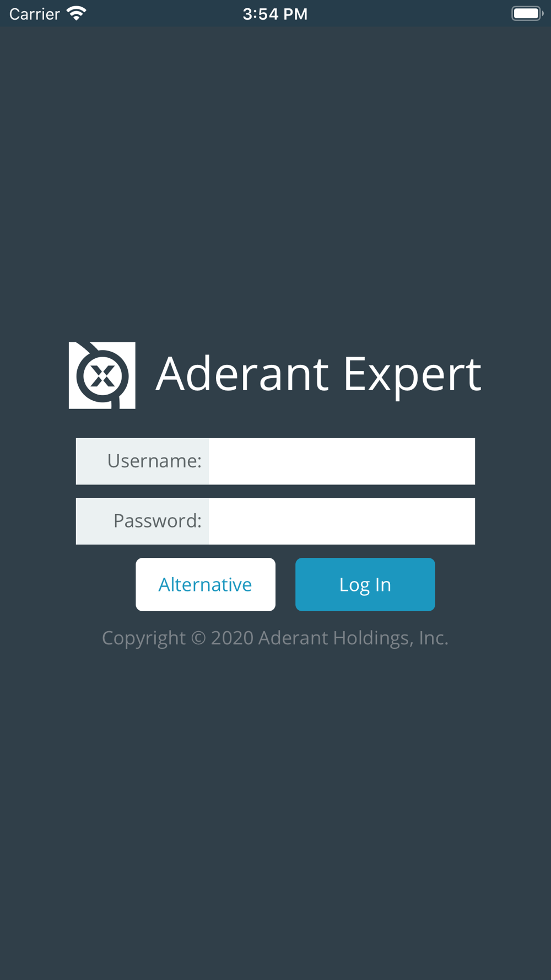
Task: Click the X symbol inside the logo
Action: pos(102,377)
